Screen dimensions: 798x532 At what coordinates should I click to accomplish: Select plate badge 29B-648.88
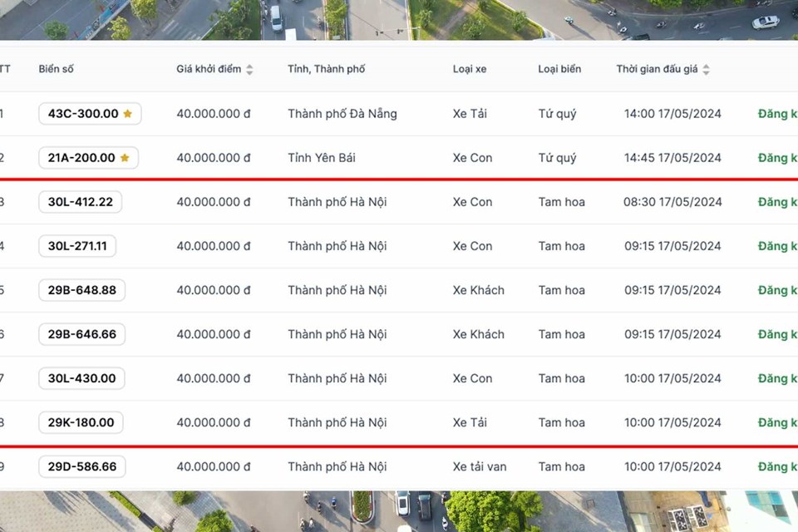pyautogui.click(x=81, y=290)
